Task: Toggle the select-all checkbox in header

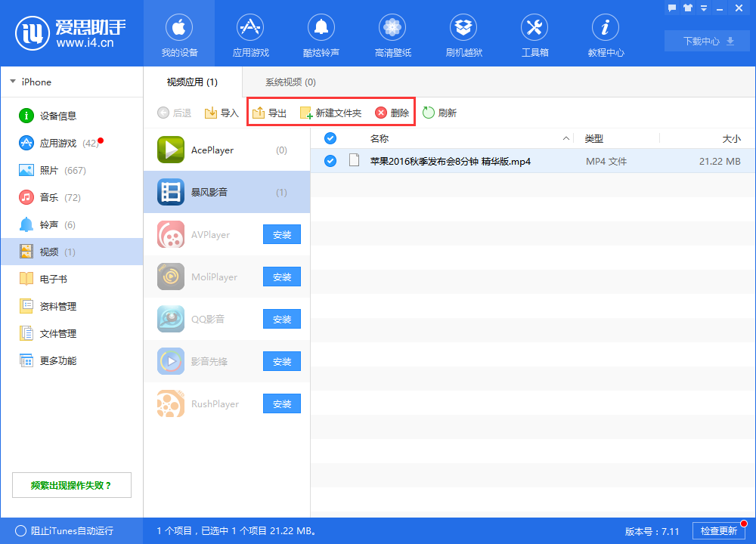Action: 330,138
